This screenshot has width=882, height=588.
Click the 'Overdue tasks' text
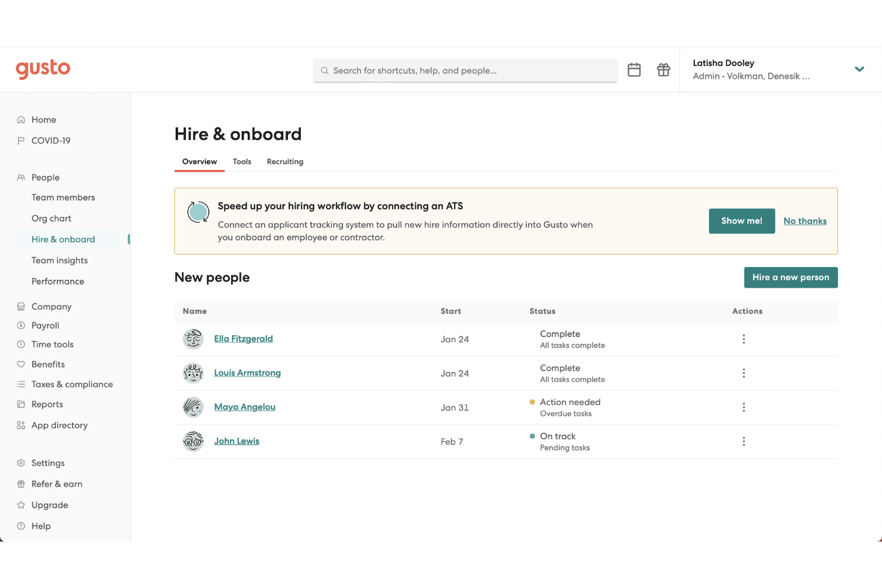click(x=566, y=414)
